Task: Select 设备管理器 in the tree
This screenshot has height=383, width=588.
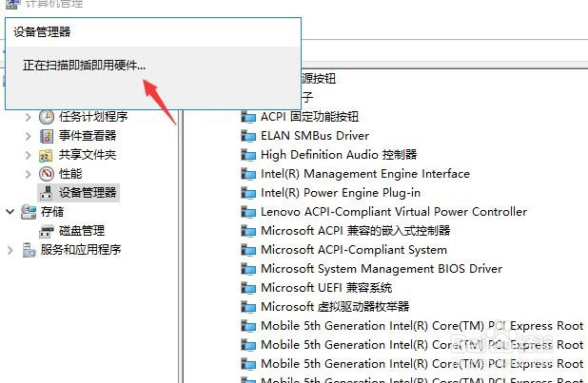Action: click(88, 193)
